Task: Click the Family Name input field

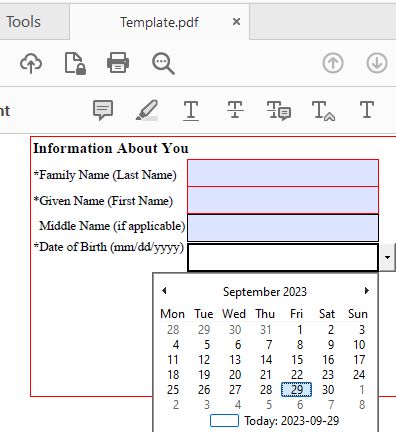Action: pyautogui.click(x=283, y=173)
